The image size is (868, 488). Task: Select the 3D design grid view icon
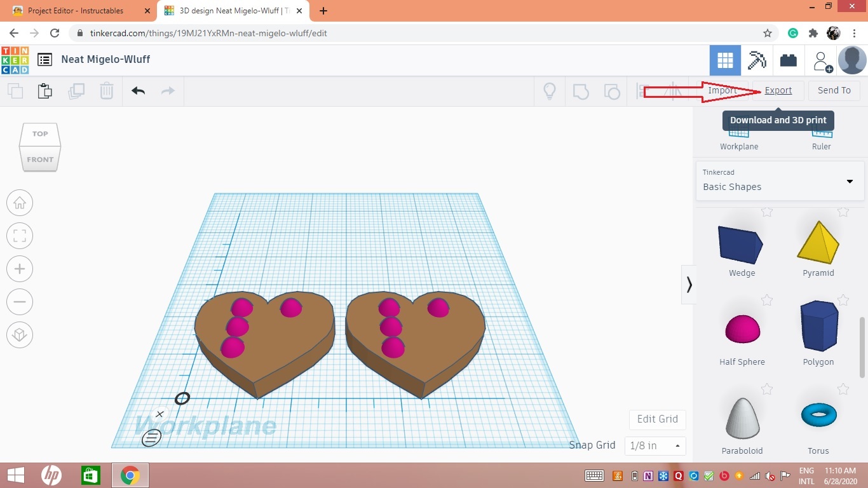[725, 60]
